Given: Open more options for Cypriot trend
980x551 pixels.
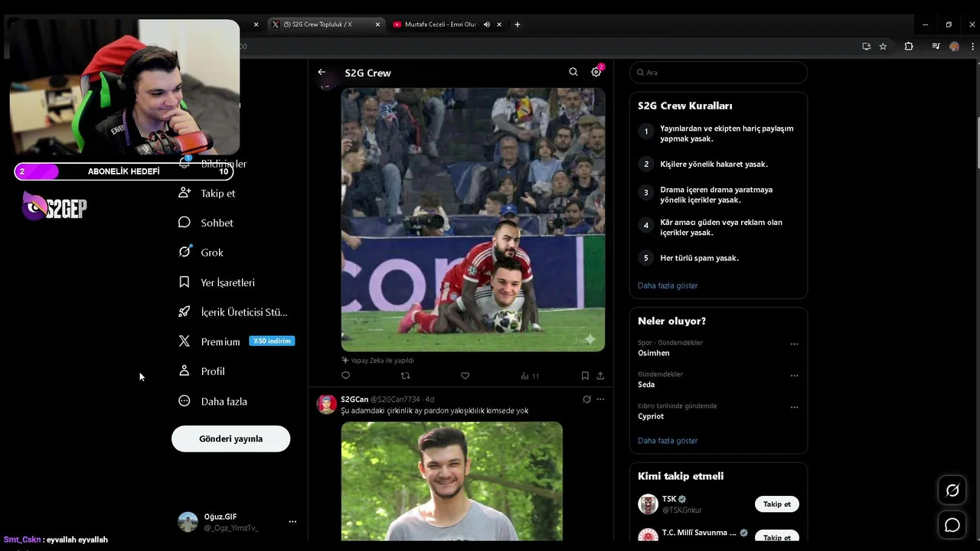Looking at the screenshot, I should click(794, 407).
